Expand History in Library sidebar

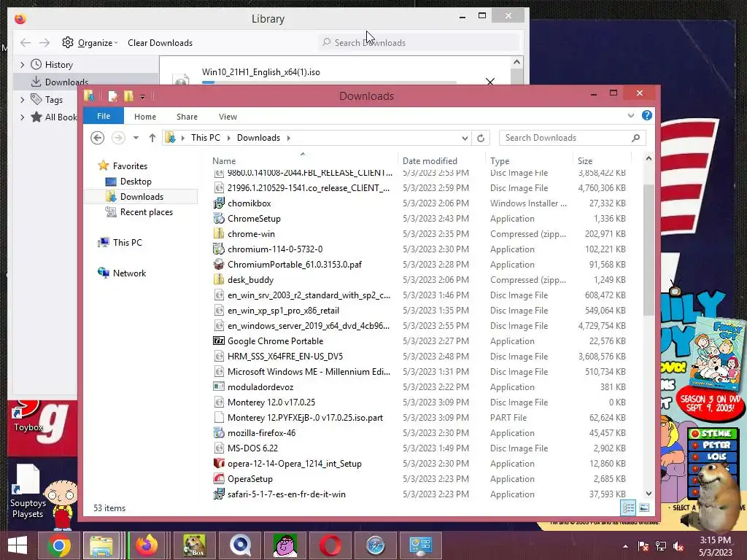pyautogui.click(x=23, y=64)
